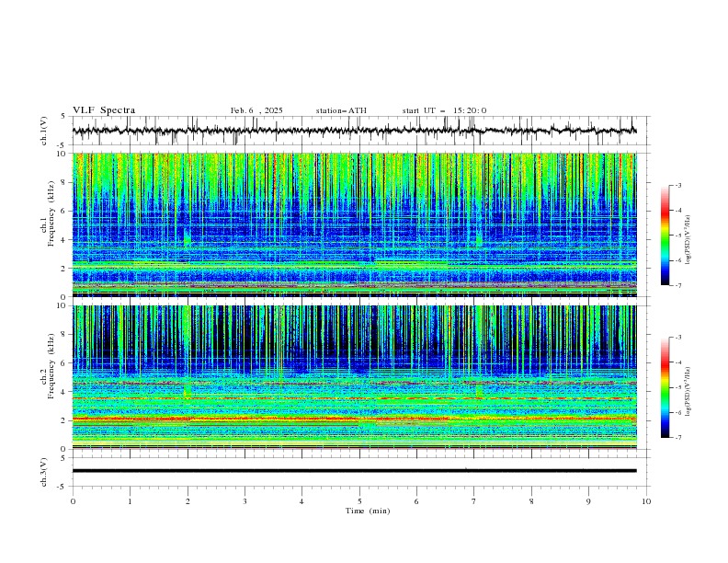Viewport: 728px width, 563px height.
Task: Click the time axis tick label '9'
Action: click(x=588, y=501)
